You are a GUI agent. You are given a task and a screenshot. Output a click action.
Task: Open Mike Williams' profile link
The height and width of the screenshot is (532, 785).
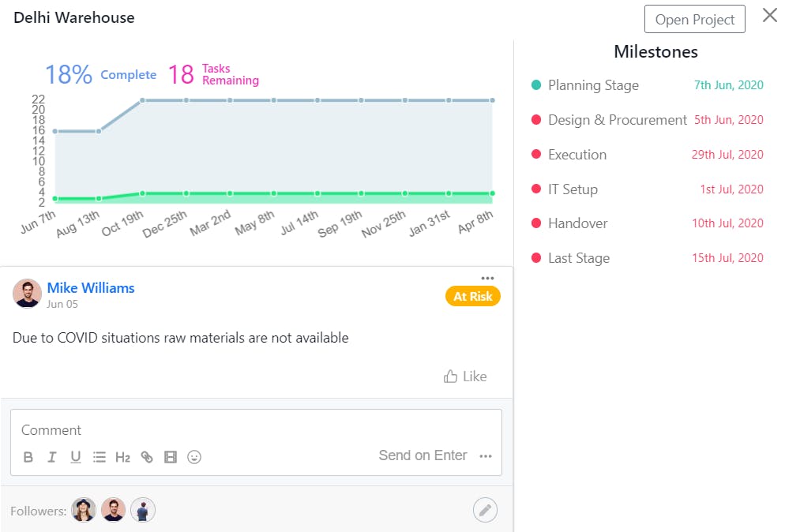click(x=91, y=288)
